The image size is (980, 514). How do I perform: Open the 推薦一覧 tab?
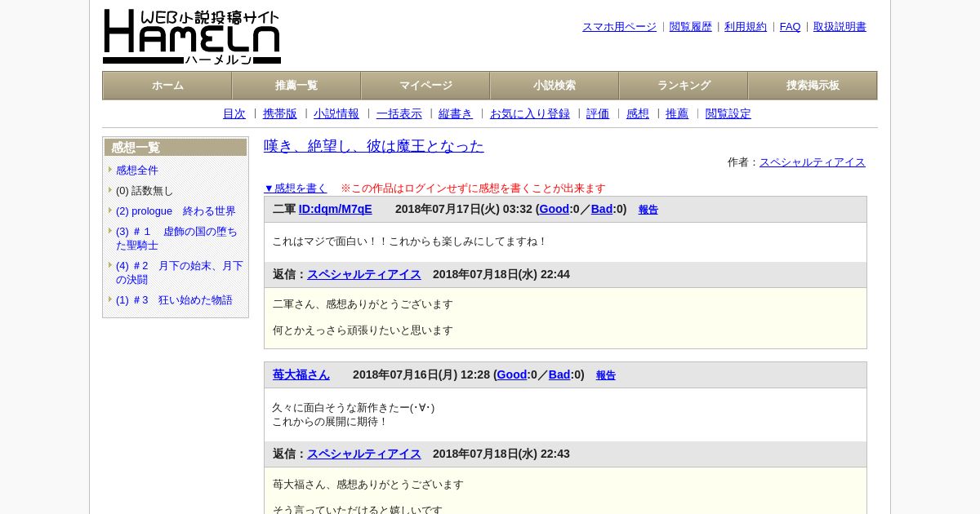coord(296,86)
